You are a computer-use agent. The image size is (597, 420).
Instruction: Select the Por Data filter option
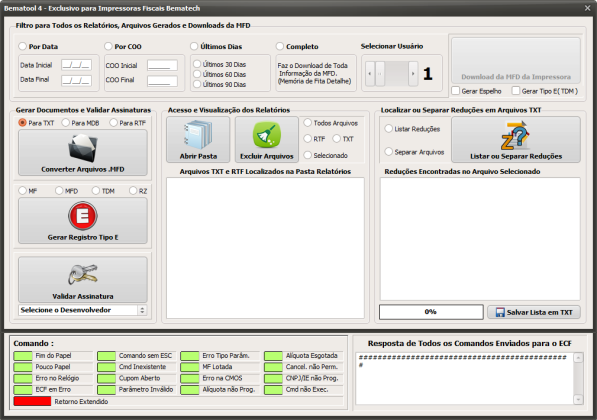pyautogui.click(x=22, y=46)
